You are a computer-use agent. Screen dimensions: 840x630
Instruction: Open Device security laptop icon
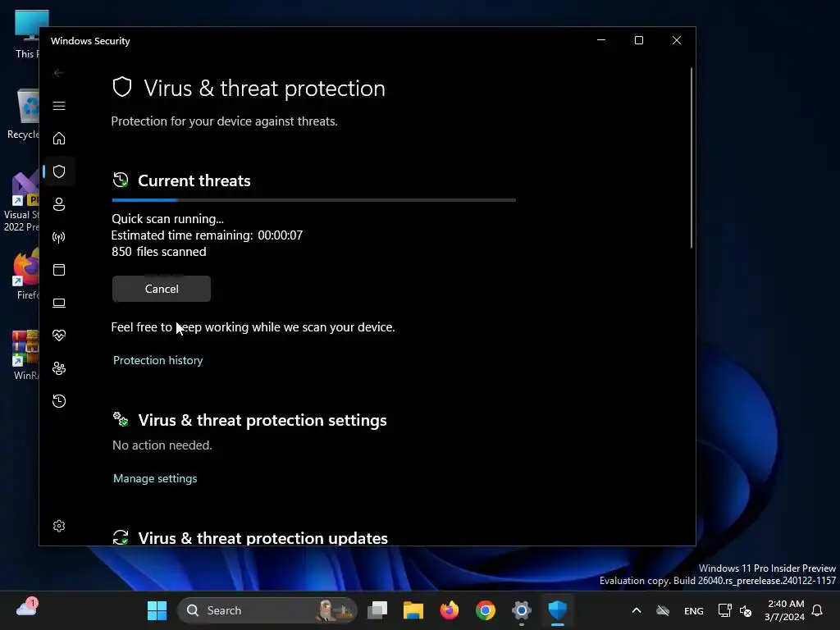pos(59,303)
